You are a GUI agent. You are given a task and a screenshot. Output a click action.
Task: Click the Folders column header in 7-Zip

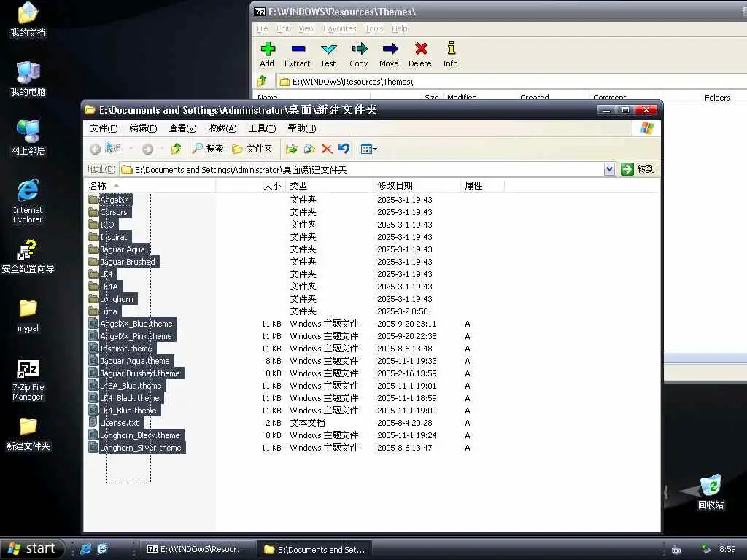pos(717,98)
